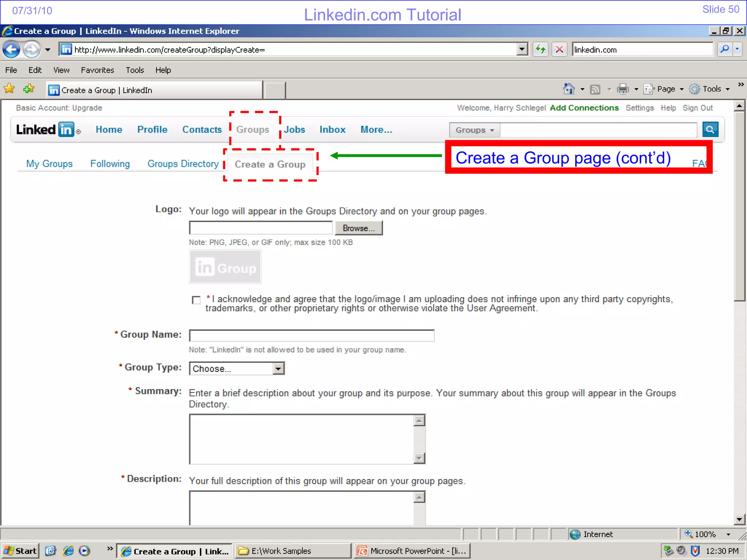Open the Tools command bar gear menu
747x560 pixels.
click(709, 89)
